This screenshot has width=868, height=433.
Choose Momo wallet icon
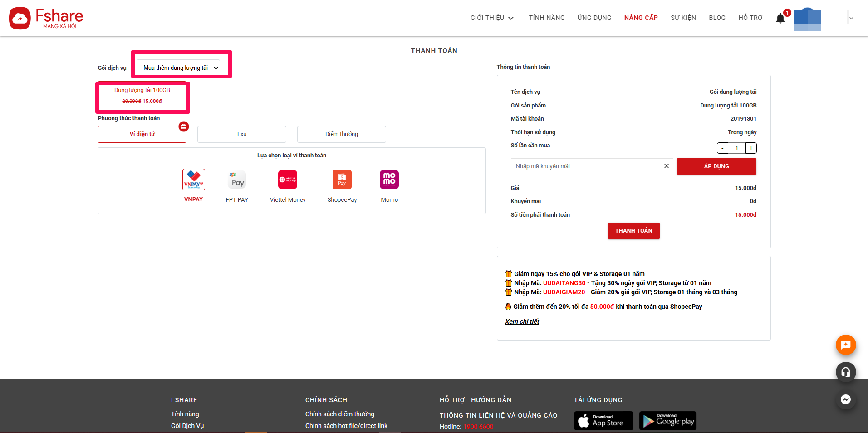pos(389,180)
